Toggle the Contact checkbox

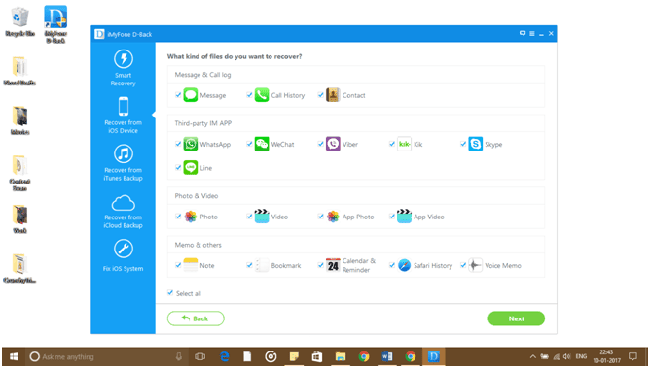coord(320,95)
